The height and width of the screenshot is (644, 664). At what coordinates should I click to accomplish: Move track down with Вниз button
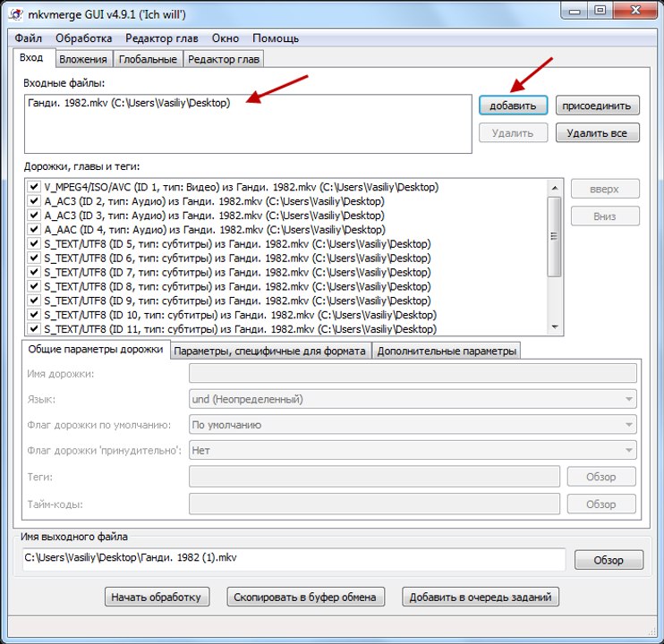pos(605,216)
